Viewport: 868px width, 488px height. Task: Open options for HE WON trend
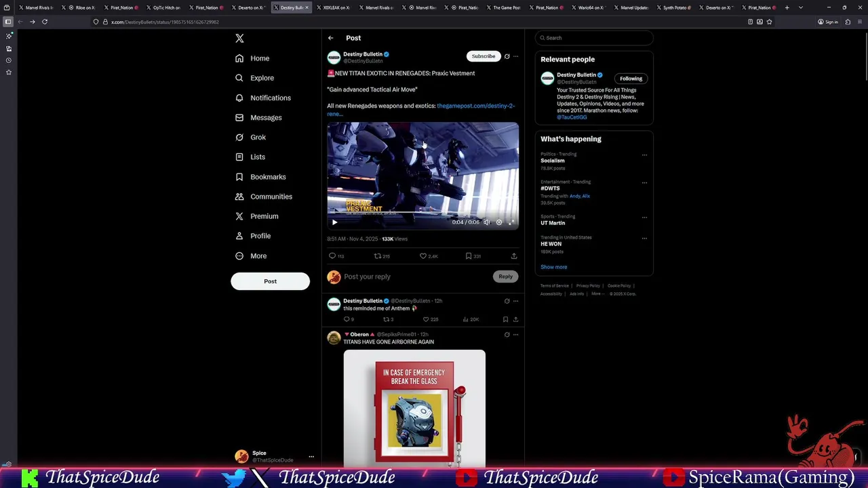tap(644, 238)
